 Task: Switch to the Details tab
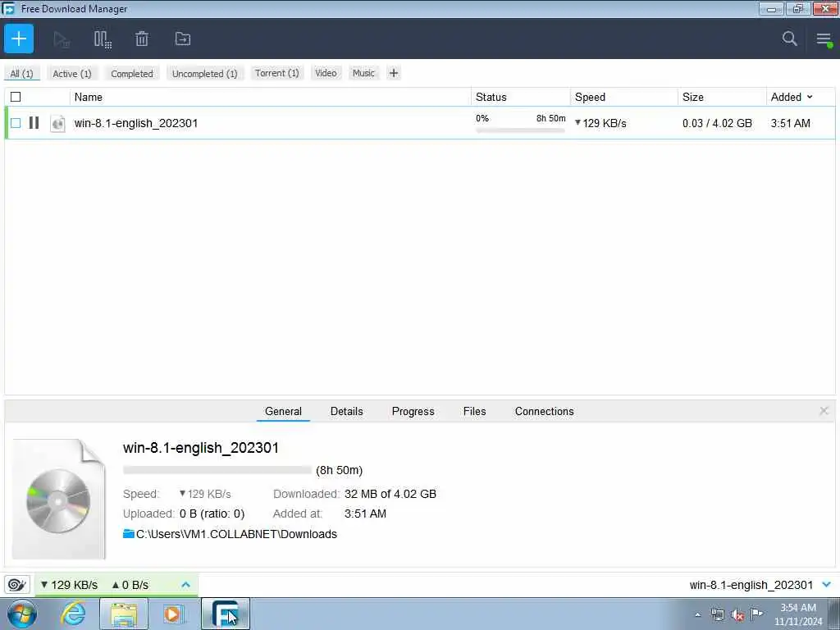click(347, 411)
